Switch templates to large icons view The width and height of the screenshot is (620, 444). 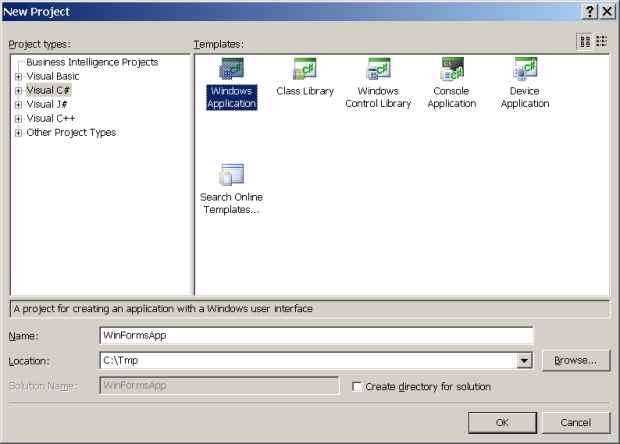[584, 41]
